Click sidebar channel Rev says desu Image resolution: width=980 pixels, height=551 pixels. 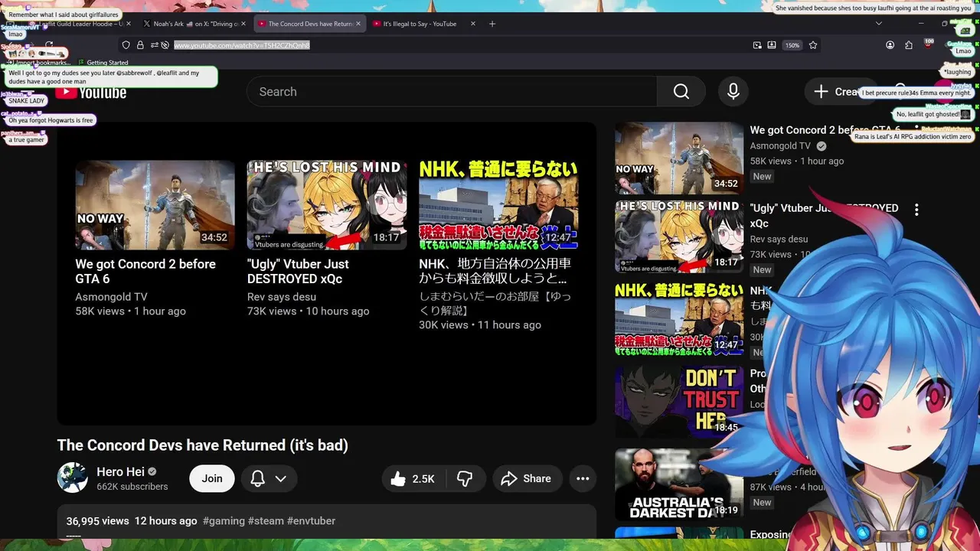pyautogui.click(x=779, y=240)
